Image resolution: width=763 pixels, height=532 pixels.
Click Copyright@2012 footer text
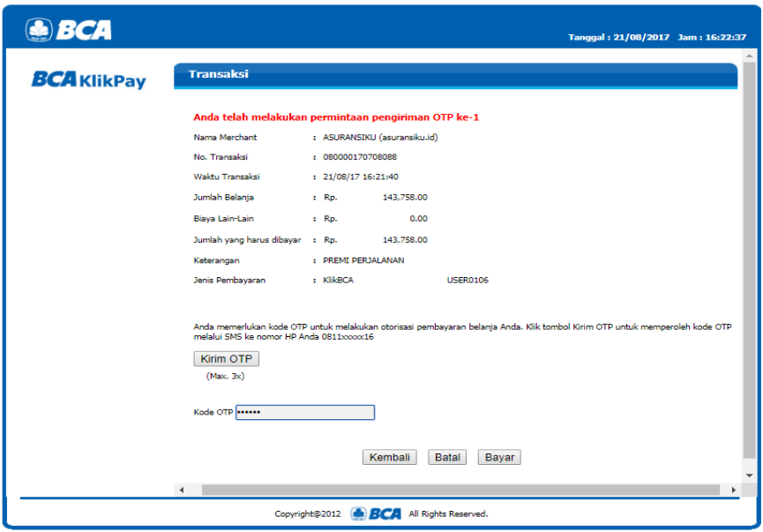(308, 513)
